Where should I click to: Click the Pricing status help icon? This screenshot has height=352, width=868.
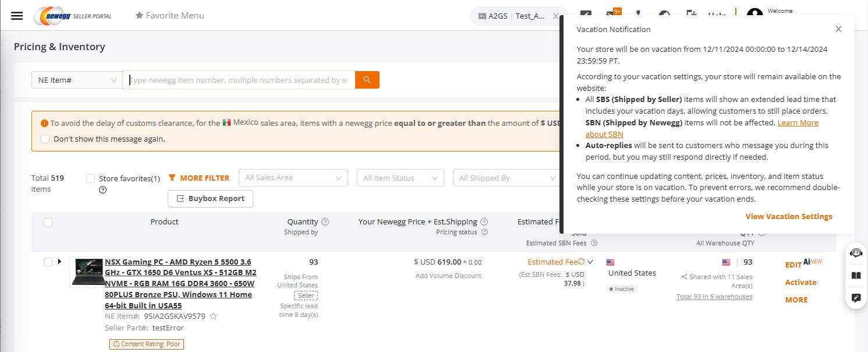pyautogui.click(x=484, y=232)
